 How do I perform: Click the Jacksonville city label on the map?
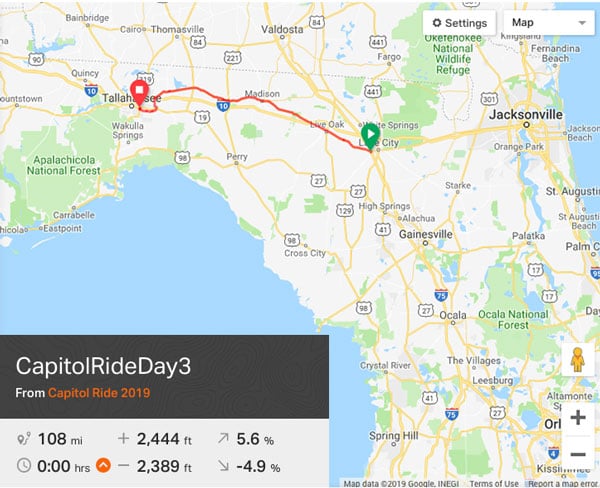tap(526, 115)
